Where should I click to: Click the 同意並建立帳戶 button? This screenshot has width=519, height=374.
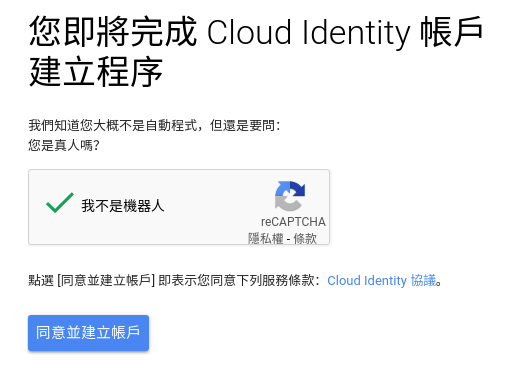[x=88, y=333]
